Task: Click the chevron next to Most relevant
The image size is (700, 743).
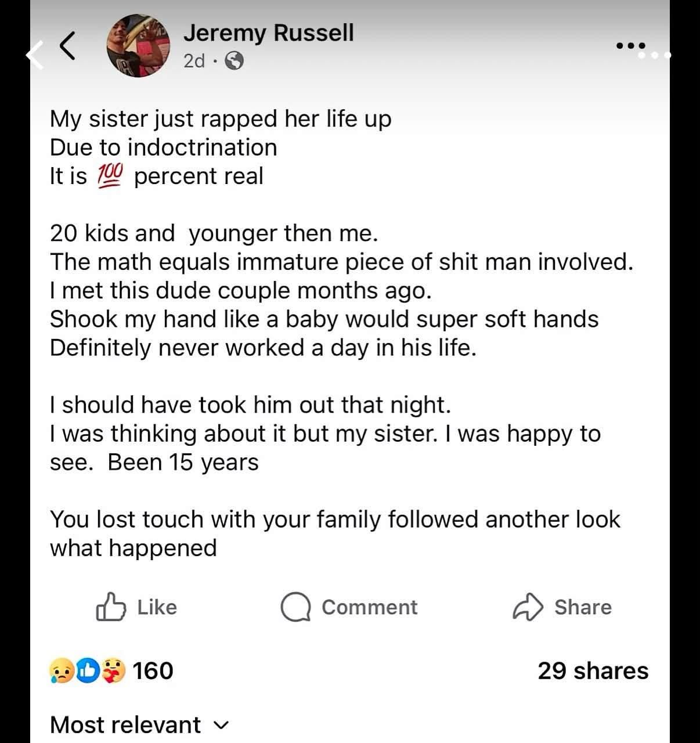Action: tap(222, 726)
